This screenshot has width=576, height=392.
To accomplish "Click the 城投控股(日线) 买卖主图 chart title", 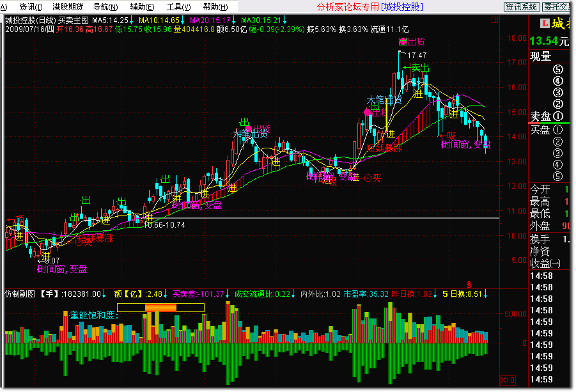I will [47, 20].
